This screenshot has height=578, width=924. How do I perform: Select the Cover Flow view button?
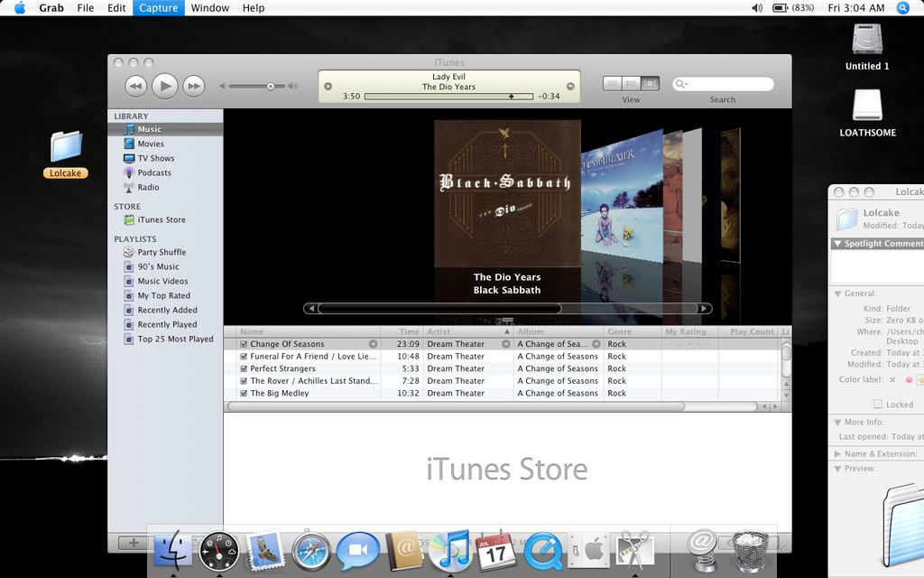tap(650, 84)
